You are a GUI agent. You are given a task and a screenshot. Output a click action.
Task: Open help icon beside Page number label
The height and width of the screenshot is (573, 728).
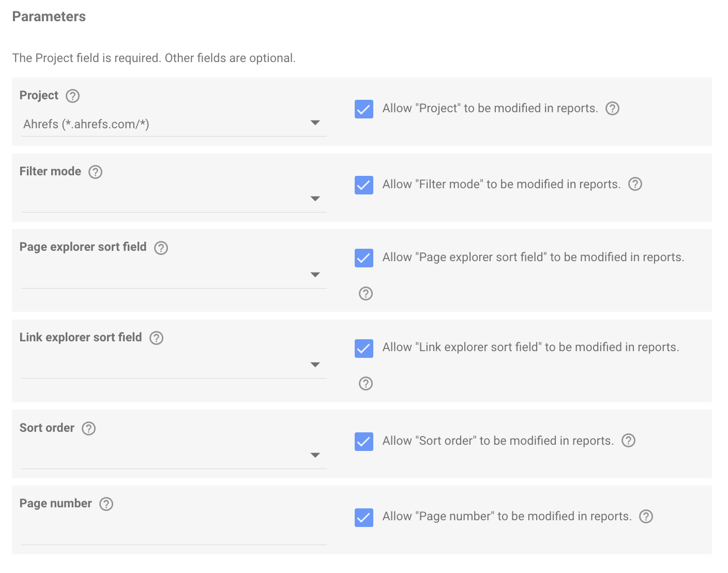(106, 504)
